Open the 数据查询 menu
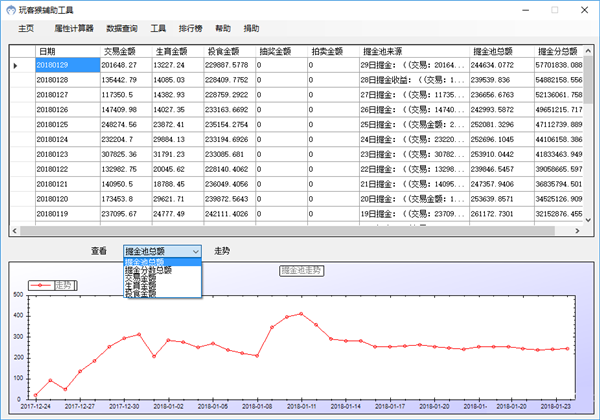This screenshot has height=420, width=600. [121, 29]
